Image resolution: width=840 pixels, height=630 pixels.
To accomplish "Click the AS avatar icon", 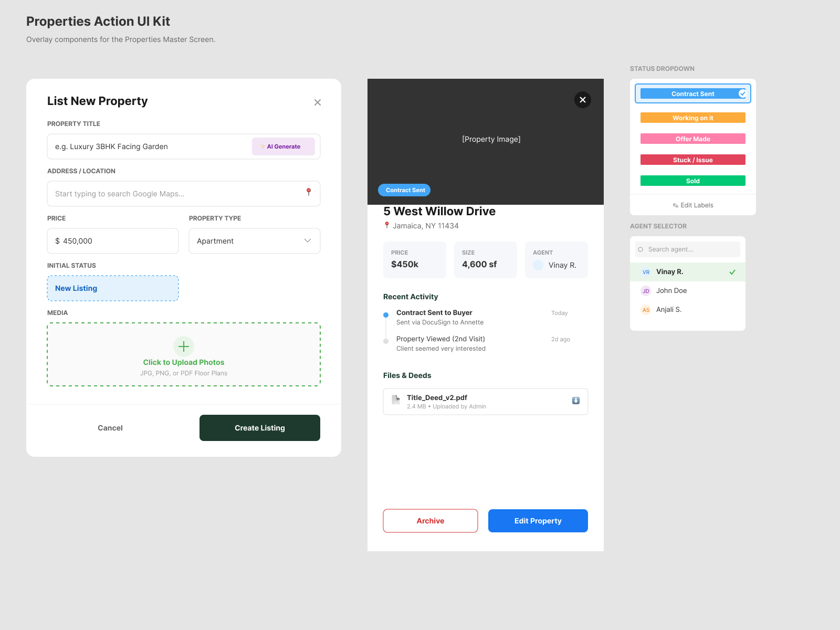I will (646, 310).
